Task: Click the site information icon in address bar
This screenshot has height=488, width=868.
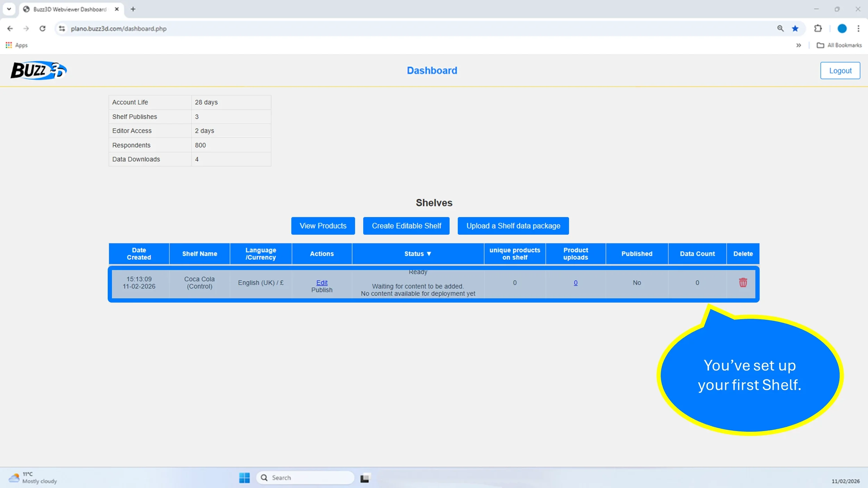Action: pos(62,28)
